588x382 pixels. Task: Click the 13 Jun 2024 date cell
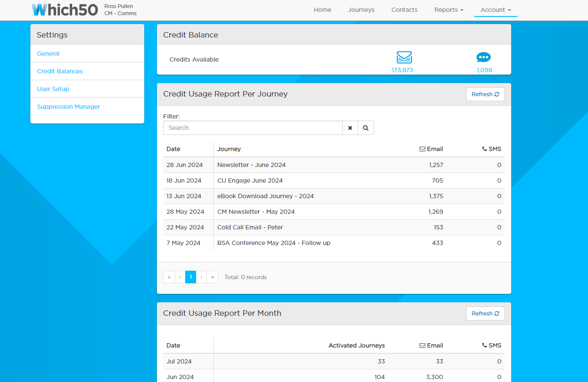(184, 196)
